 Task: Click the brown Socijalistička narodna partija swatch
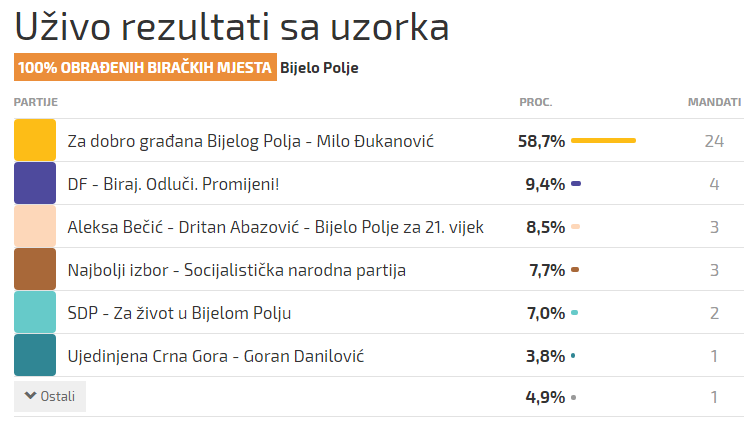(x=35, y=269)
